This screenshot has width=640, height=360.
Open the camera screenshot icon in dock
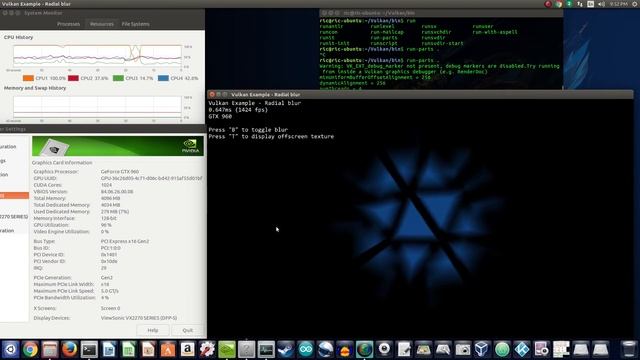coord(462,349)
